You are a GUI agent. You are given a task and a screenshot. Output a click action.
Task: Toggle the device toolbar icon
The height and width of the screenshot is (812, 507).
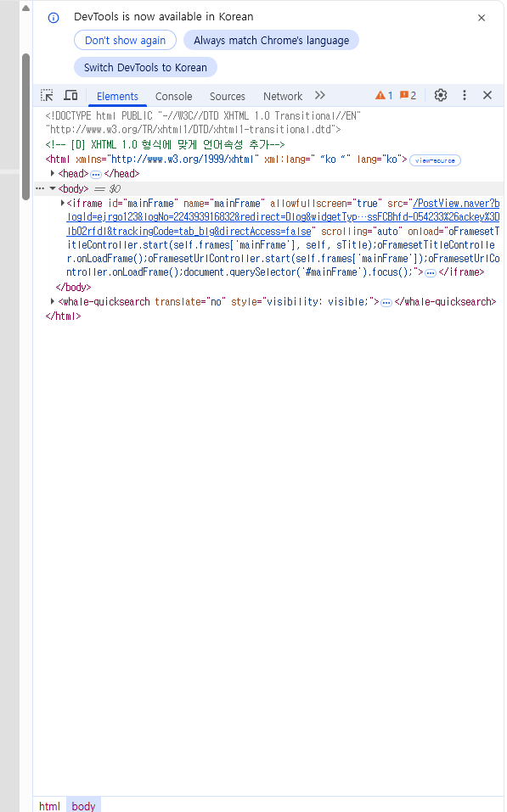70,95
